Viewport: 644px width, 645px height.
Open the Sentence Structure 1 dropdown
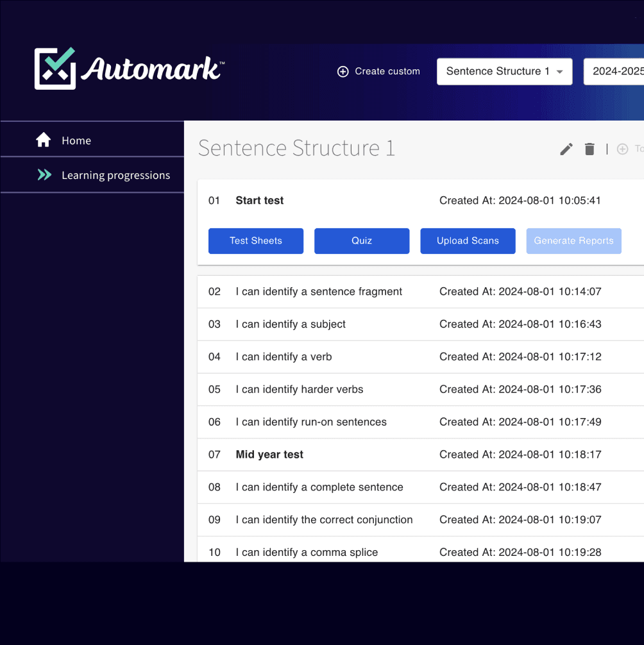click(x=504, y=71)
